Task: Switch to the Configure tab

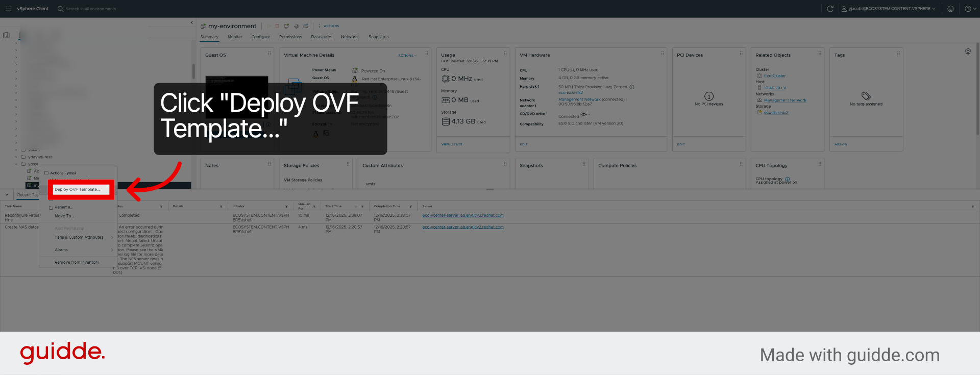Action: [261, 37]
